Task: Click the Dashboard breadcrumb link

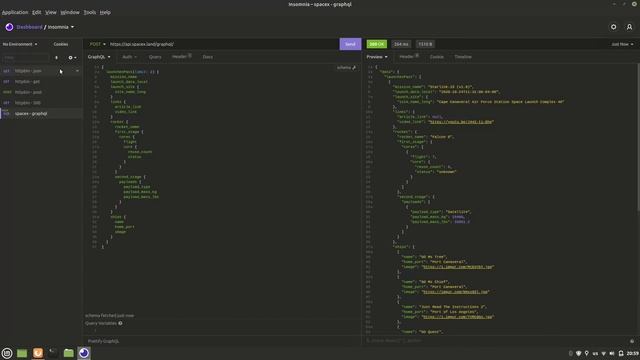Action: click(x=29, y=27)
